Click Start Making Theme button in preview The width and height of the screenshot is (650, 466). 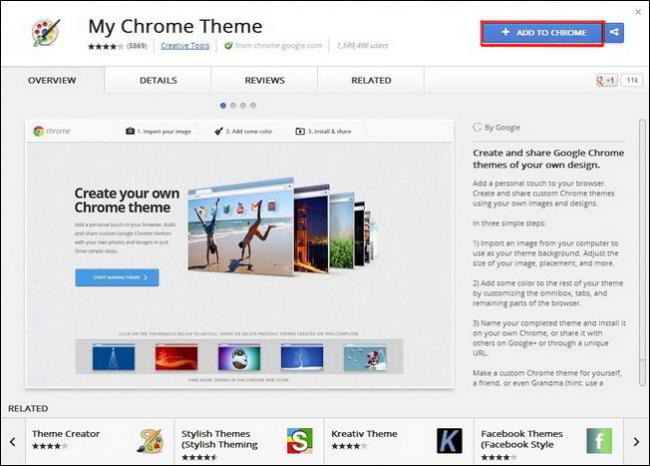click(117, 277)
